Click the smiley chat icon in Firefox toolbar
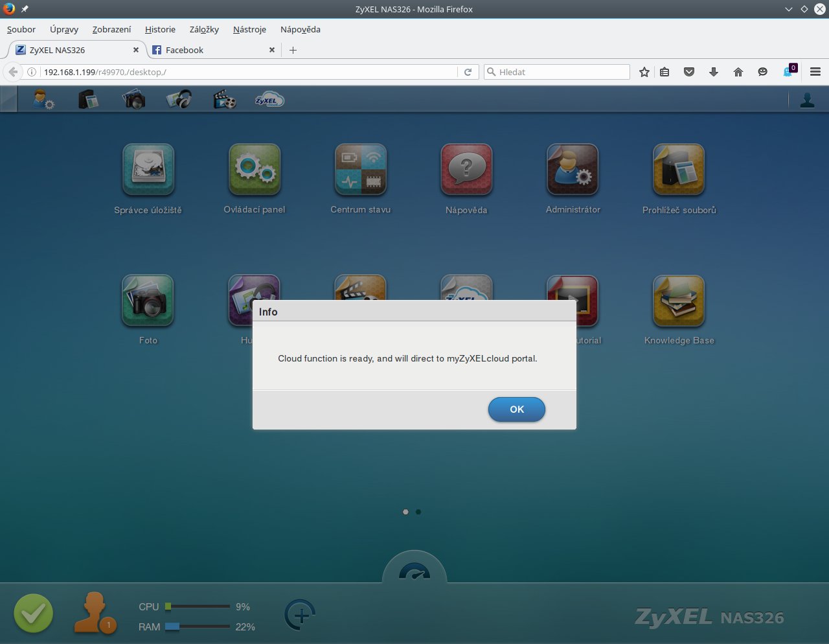The width and height of the screenshot is (829, 644). coord(763,72)
